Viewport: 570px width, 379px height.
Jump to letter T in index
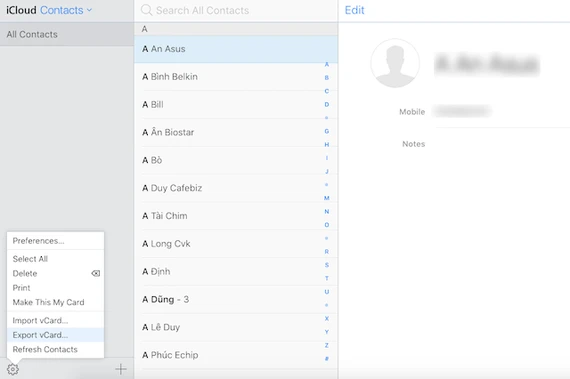point(326,278)
